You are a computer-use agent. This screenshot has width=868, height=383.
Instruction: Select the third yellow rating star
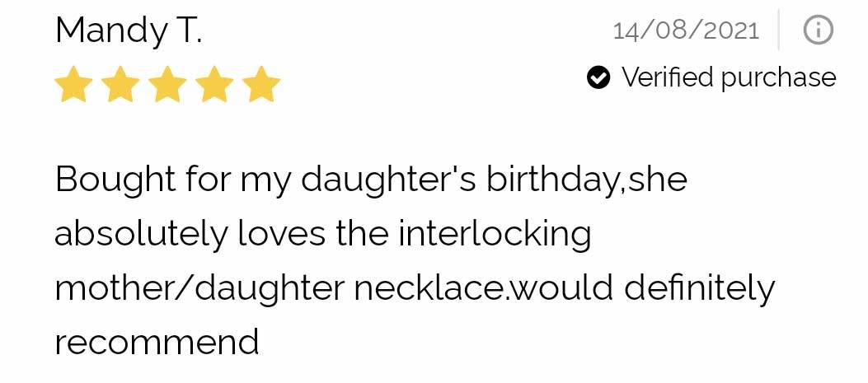(167, 84)
